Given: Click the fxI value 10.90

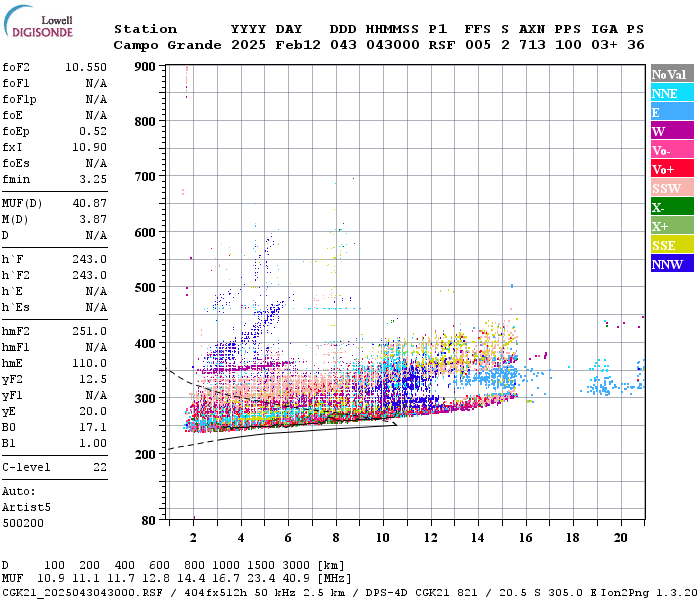Looking at the screenshot, I should click(89, 147).
